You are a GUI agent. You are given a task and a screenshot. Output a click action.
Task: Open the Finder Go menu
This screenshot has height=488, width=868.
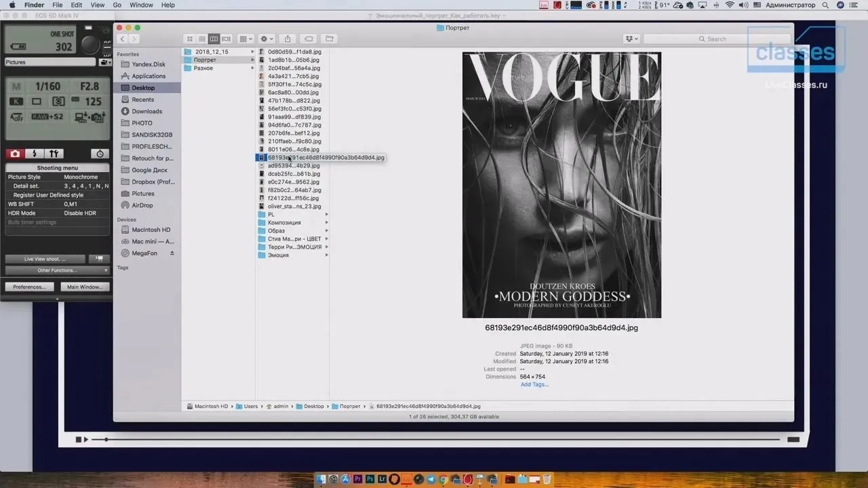point(117,5)
